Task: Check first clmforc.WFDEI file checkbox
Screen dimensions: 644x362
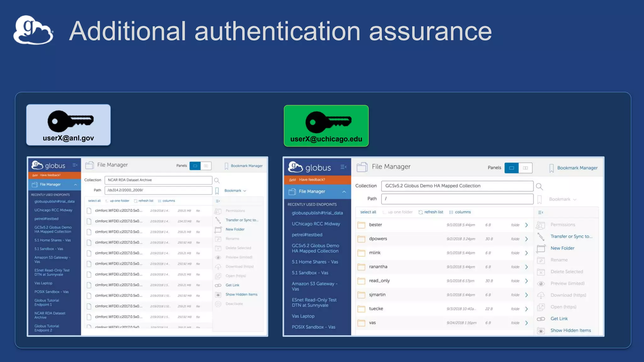Action: (x=89, y=211)
